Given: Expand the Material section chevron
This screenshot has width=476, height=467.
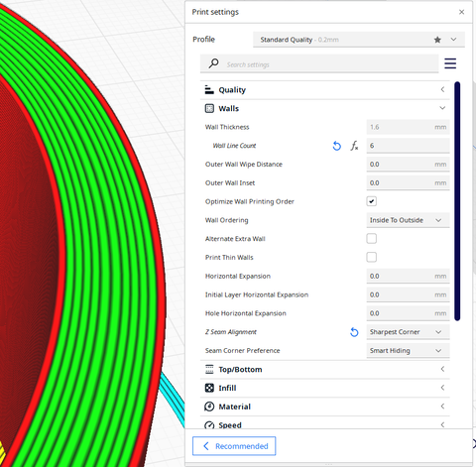Looking at the screenshot, I should pyautogui.click(x=442, y=407).
